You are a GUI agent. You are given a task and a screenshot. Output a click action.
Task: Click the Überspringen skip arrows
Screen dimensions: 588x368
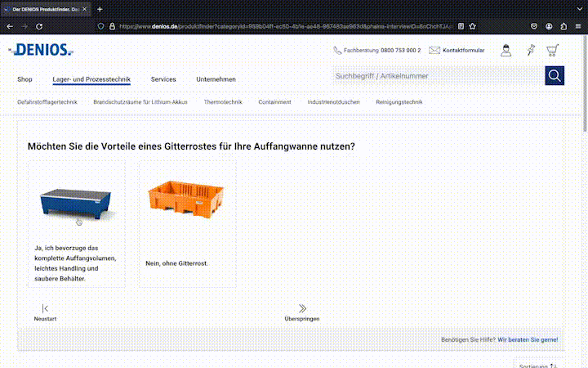[x=302, y=309]
